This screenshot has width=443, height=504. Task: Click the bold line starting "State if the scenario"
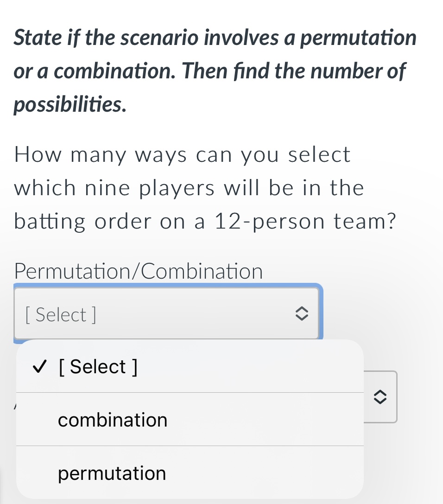[x=215, y=38]
